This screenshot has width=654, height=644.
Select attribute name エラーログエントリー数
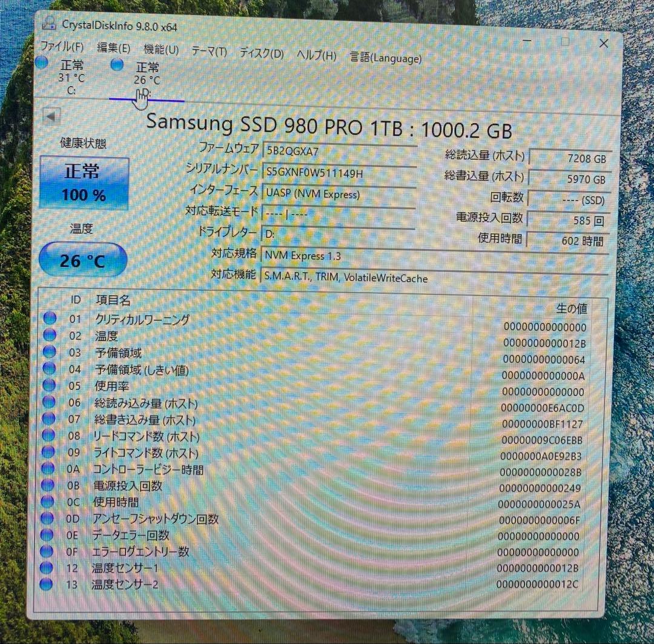click(140, 552)
